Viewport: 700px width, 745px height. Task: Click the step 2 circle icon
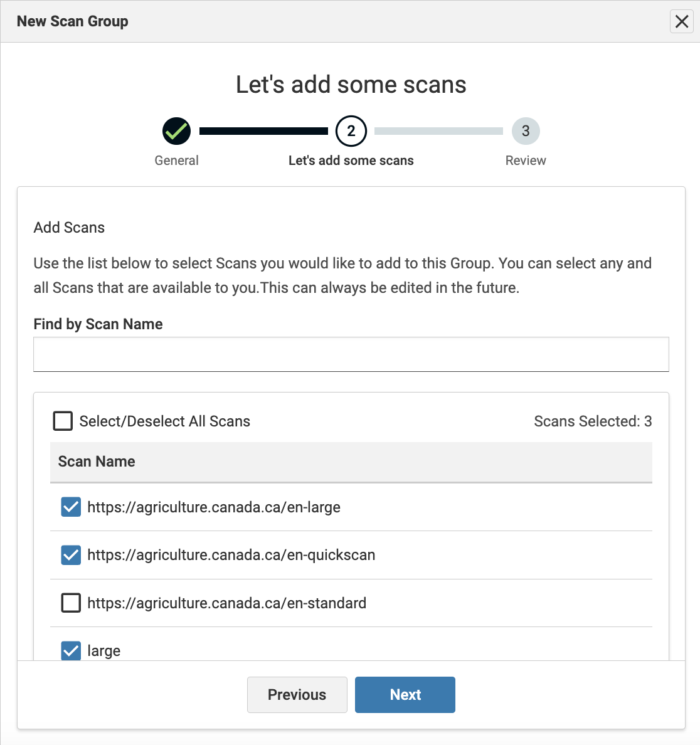351,131
